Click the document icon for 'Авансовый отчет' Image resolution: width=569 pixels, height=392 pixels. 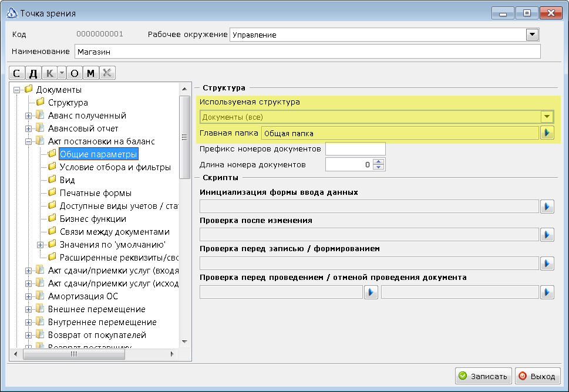pyautogui.click(x=41, y=128)
